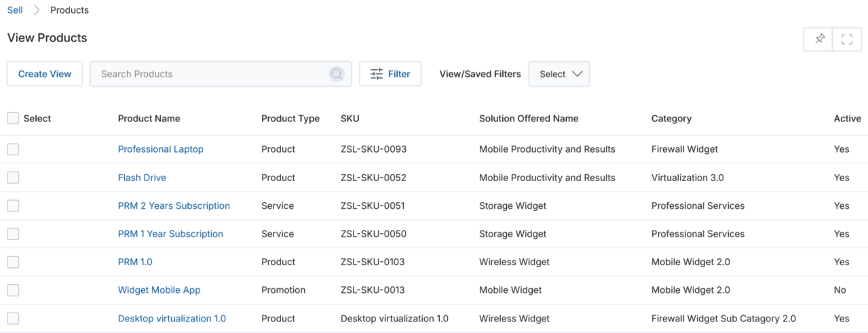
Task: Check the PRM 1.0 row checkbox
Action: 13,262
